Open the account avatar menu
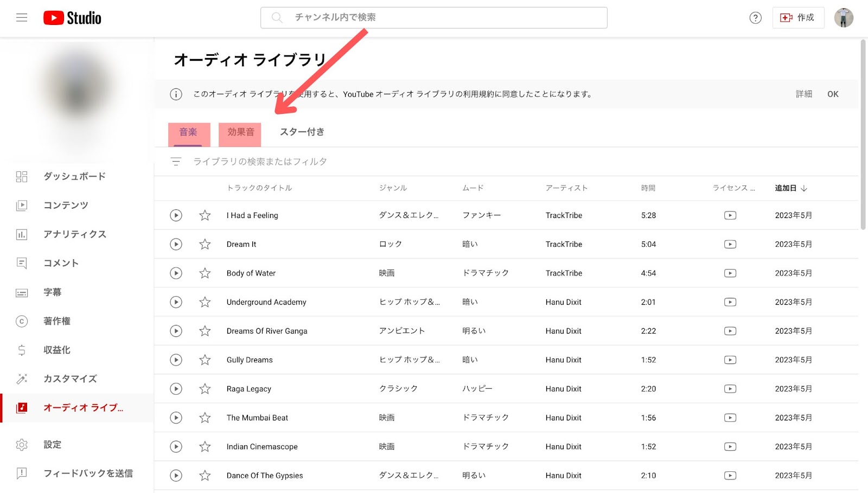868x493 pixels. tap(844, 18)
